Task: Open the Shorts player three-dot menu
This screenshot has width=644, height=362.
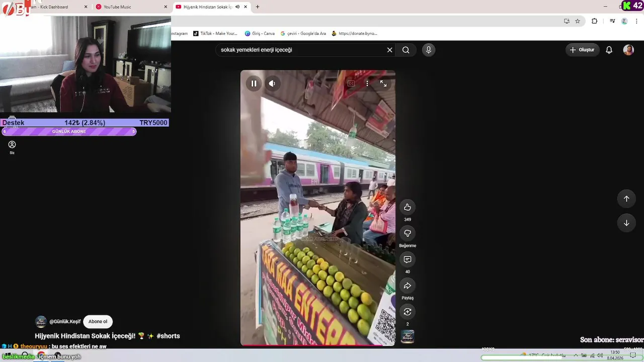Action: tap(367, 83)
